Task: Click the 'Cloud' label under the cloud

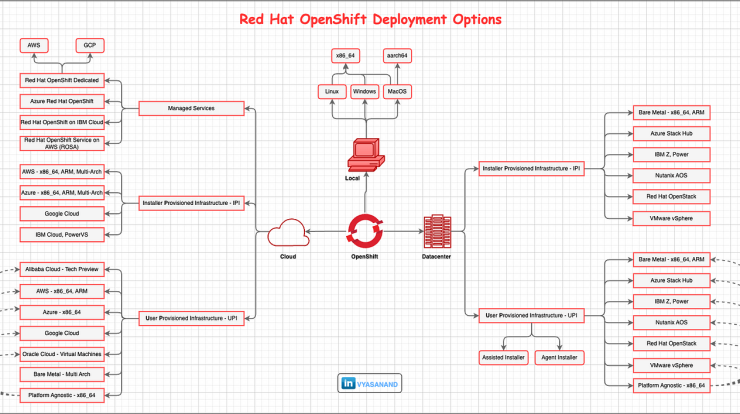Action: [x=288, y=257]
